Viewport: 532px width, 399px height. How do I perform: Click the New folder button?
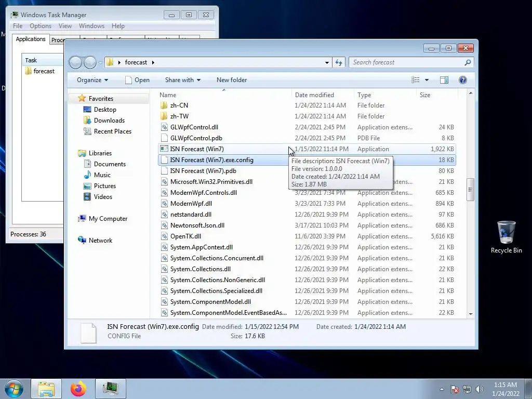point(232,80)
